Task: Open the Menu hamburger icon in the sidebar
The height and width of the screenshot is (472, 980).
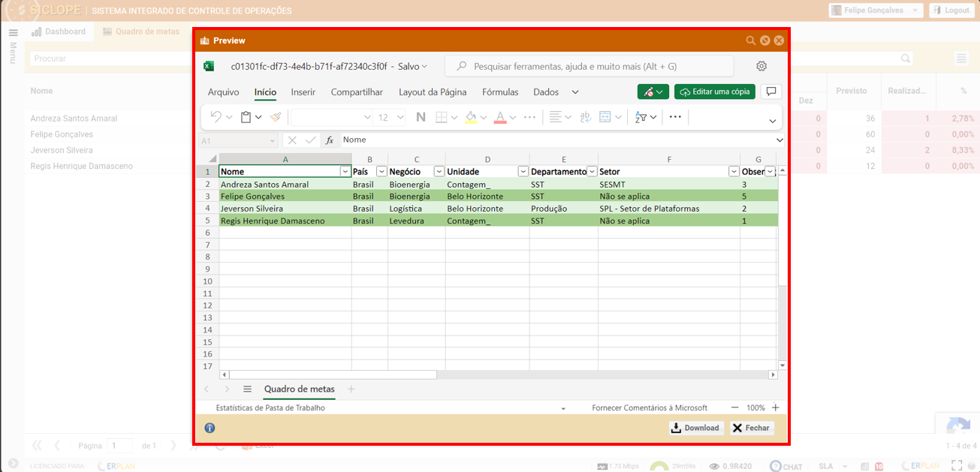Action: pos(13,33)
